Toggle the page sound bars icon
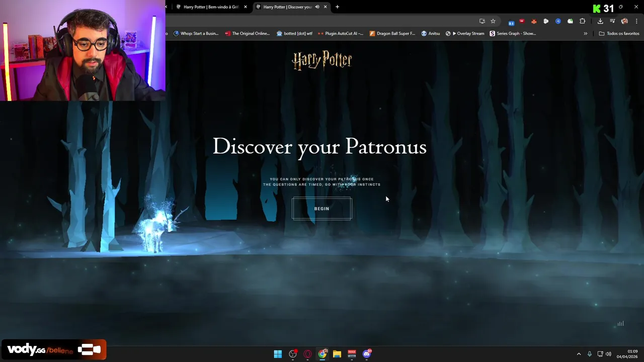This screenshot has width=644, height=362. [620, 324]
